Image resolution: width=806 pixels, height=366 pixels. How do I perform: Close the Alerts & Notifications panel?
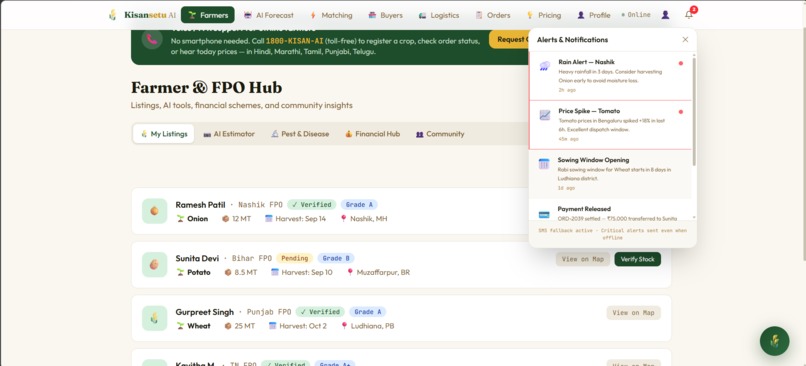[x=685, y=40]
